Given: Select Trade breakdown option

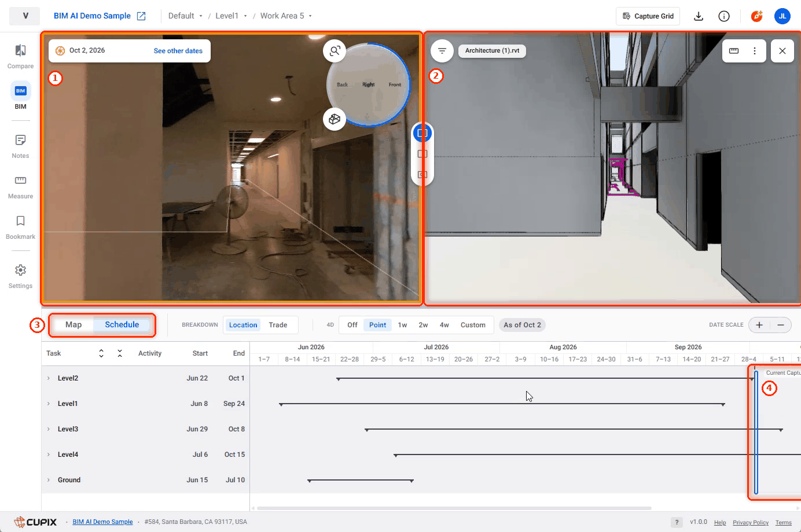Looking at the screenshot, I should click(x=278, y=325).
